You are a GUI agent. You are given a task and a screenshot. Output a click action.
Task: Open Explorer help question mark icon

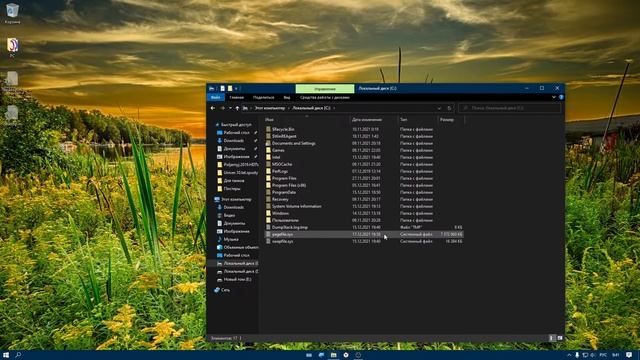pos(561,98)
